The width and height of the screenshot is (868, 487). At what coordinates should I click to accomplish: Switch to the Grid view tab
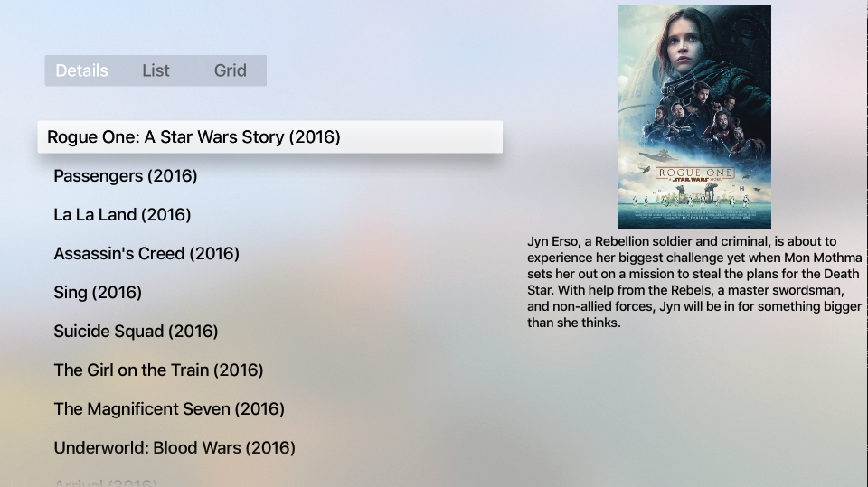[230, 70]
